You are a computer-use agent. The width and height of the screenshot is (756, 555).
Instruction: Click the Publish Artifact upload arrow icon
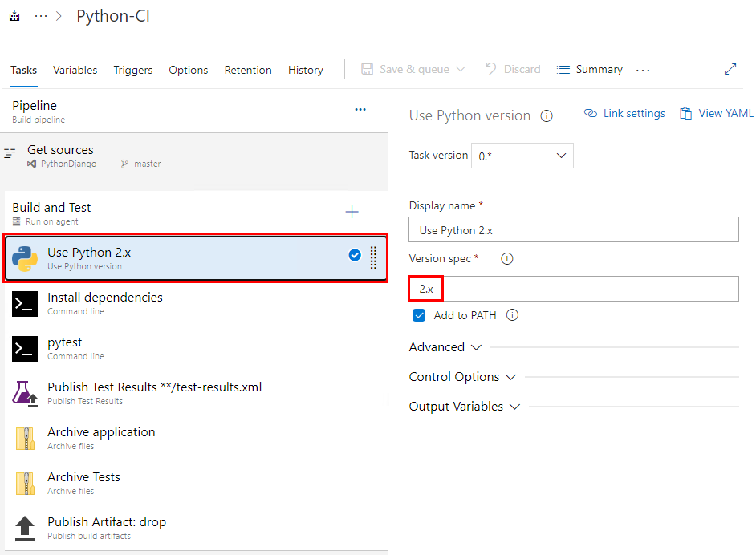(25, 529)
